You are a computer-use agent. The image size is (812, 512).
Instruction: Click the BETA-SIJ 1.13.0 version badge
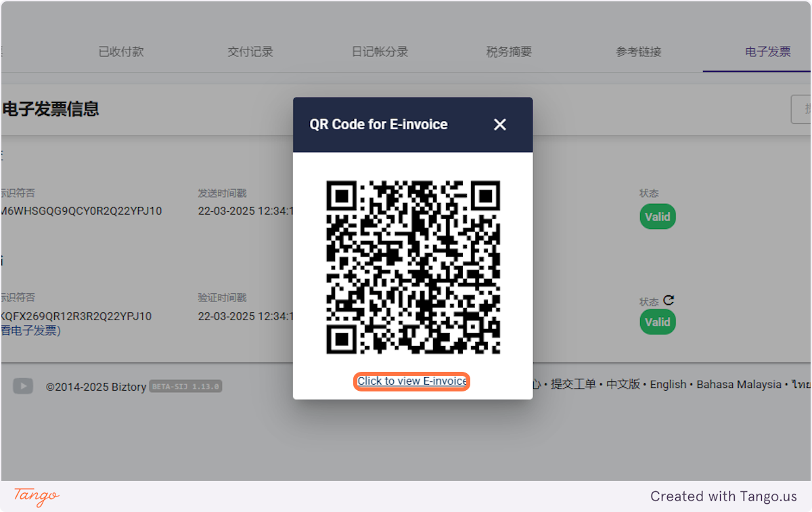185,387
